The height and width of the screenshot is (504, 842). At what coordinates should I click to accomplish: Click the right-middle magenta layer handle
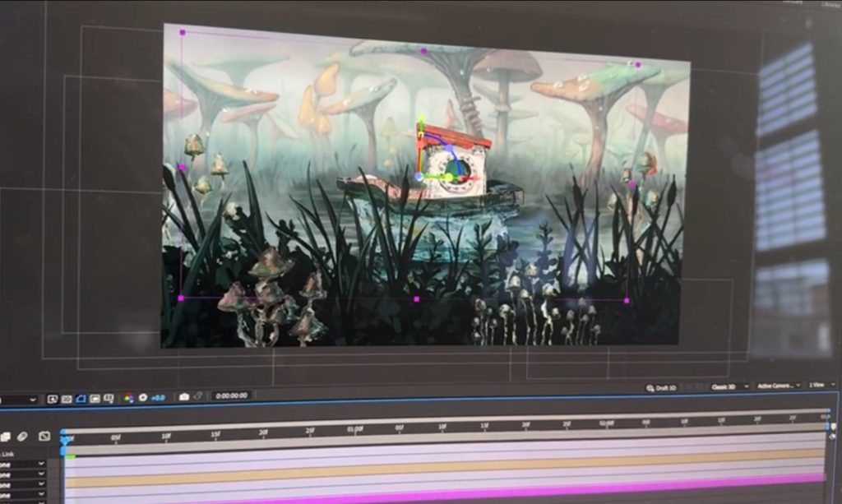[x=632, y=185]
